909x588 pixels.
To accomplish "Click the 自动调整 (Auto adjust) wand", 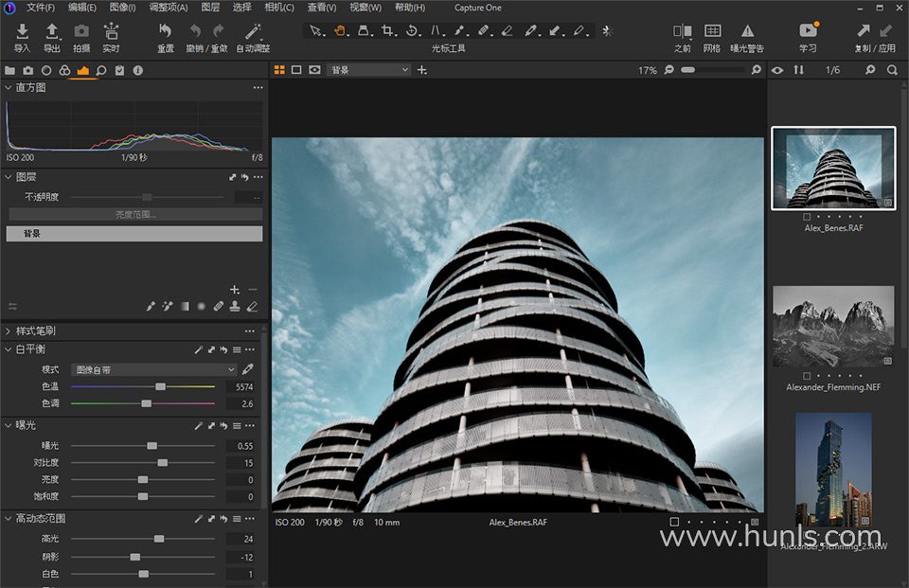I will 254,30.
